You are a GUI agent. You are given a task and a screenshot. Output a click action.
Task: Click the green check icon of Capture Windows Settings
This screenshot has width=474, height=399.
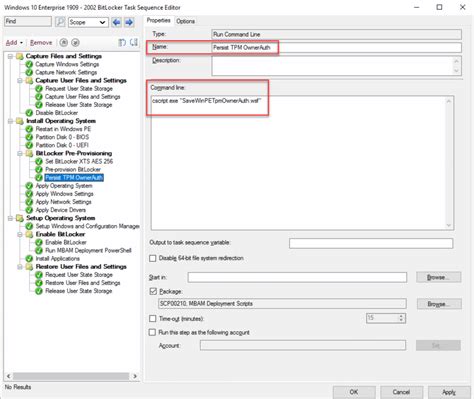point(29,64)
